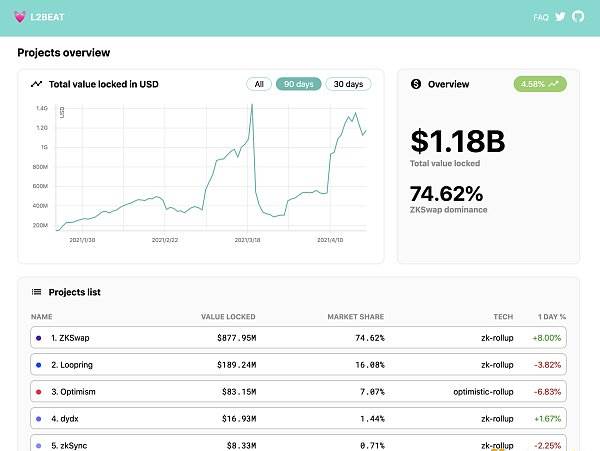Click the $877.95M value

[x=236, y=338]
